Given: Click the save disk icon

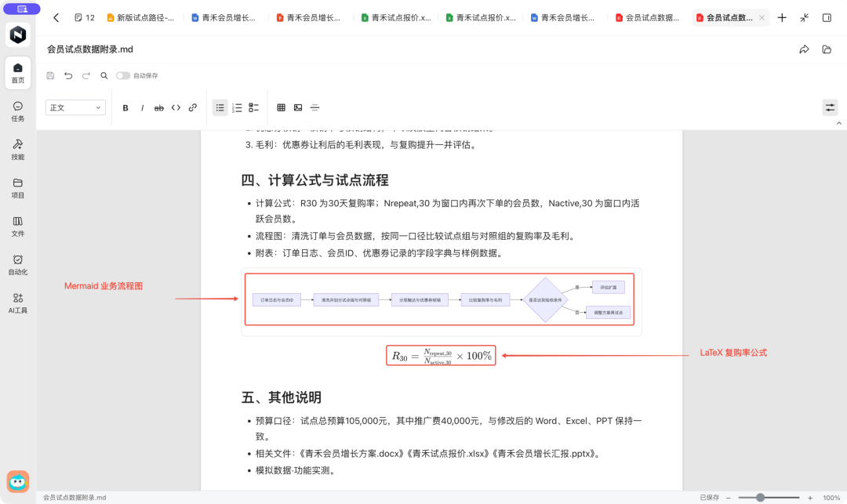Looking at the screenshot, I should pyautogui.click(x=50, y=75).
